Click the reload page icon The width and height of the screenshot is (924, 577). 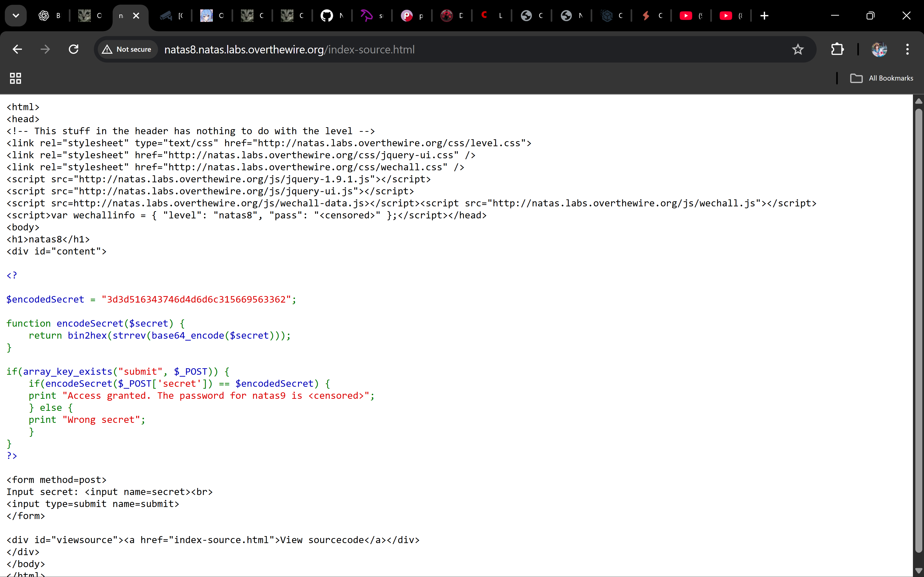coord(73,49)
